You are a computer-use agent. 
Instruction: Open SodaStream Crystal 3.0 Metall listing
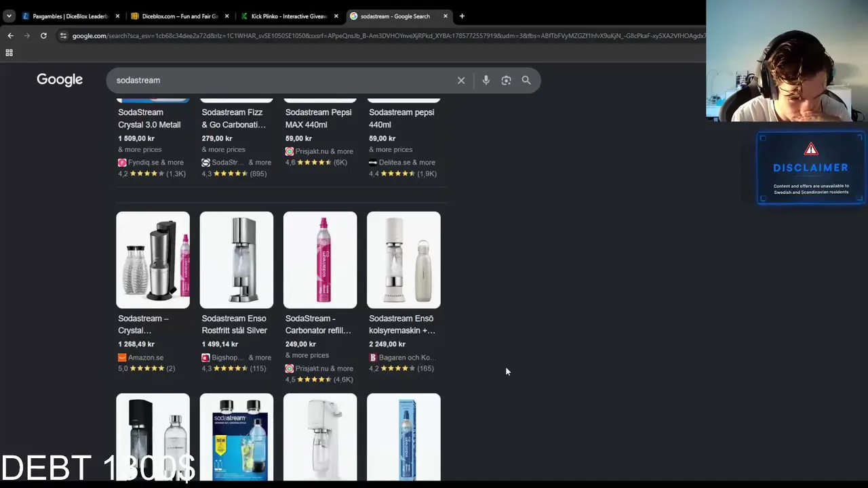(x=149, y=119)
